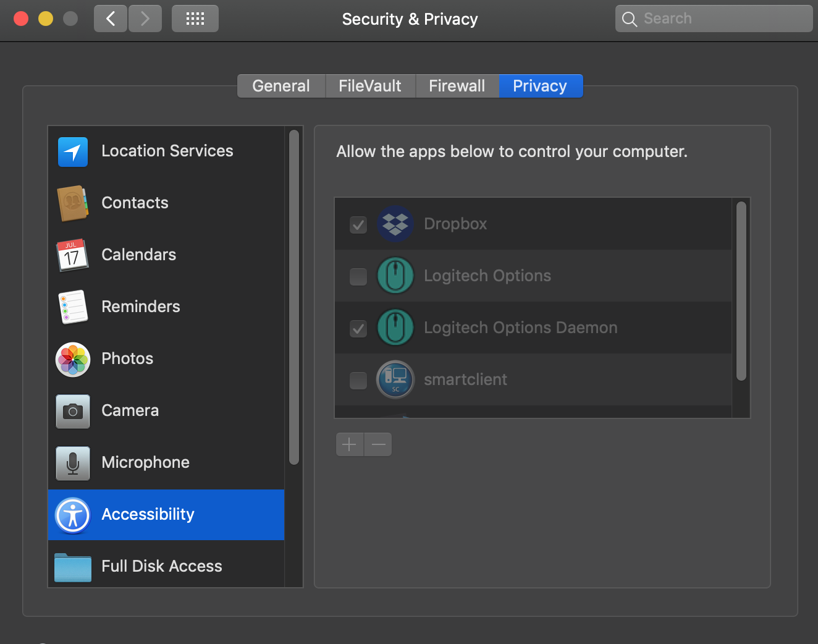This screenshot has height=644, width=818.
Task: Remove an app with the minus button
Action: pyautogui.click(x=378, y=444)
